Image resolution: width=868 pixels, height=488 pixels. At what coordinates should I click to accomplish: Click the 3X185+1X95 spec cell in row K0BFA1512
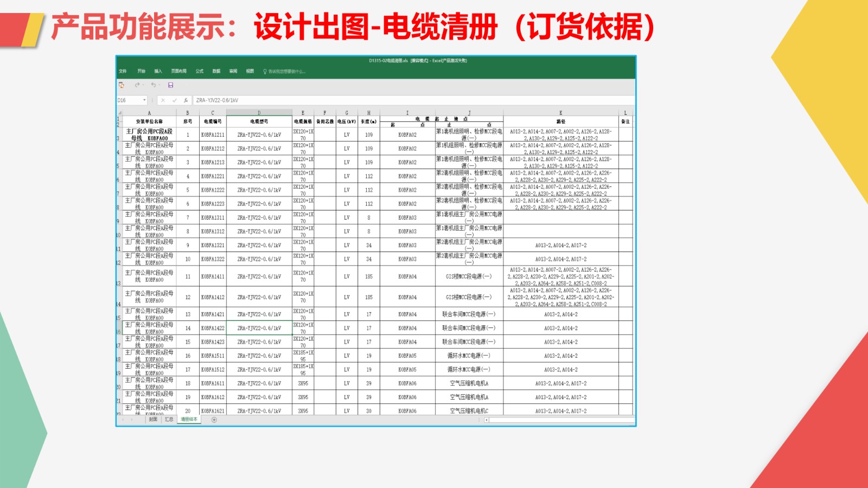coord(303,370)
